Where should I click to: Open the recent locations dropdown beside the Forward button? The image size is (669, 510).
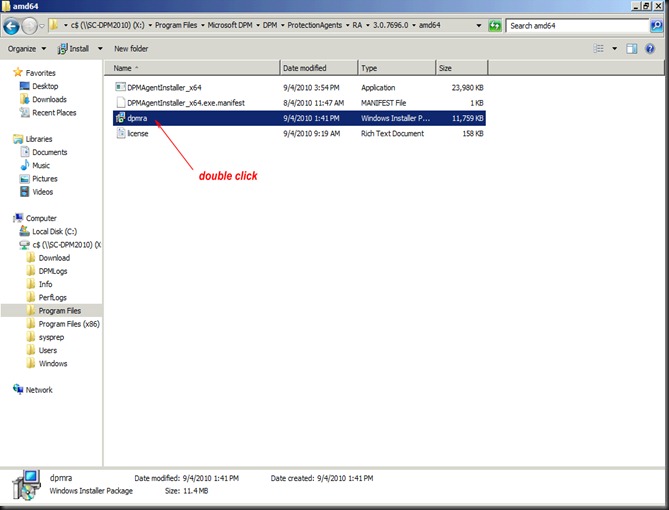pyautogui.click(x=42, y=26)
